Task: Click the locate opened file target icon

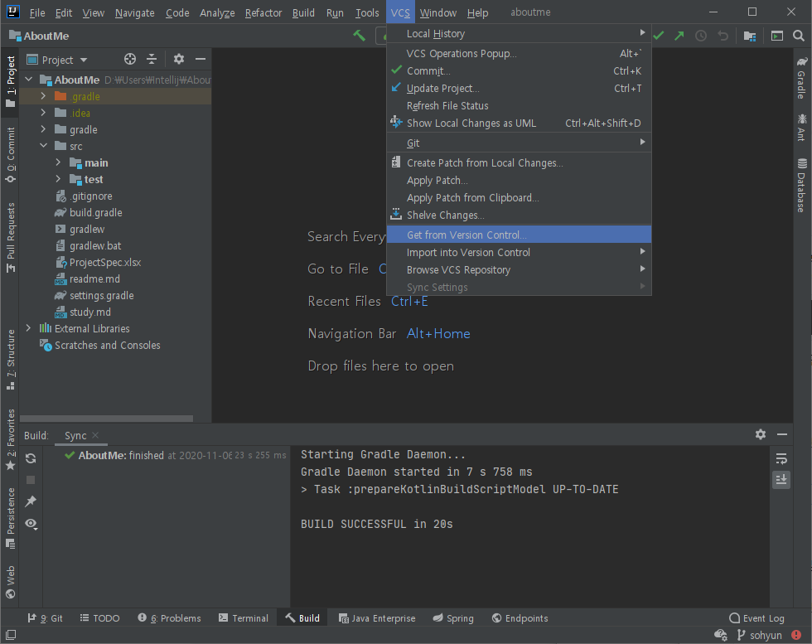Action: (x=130, y=59)
